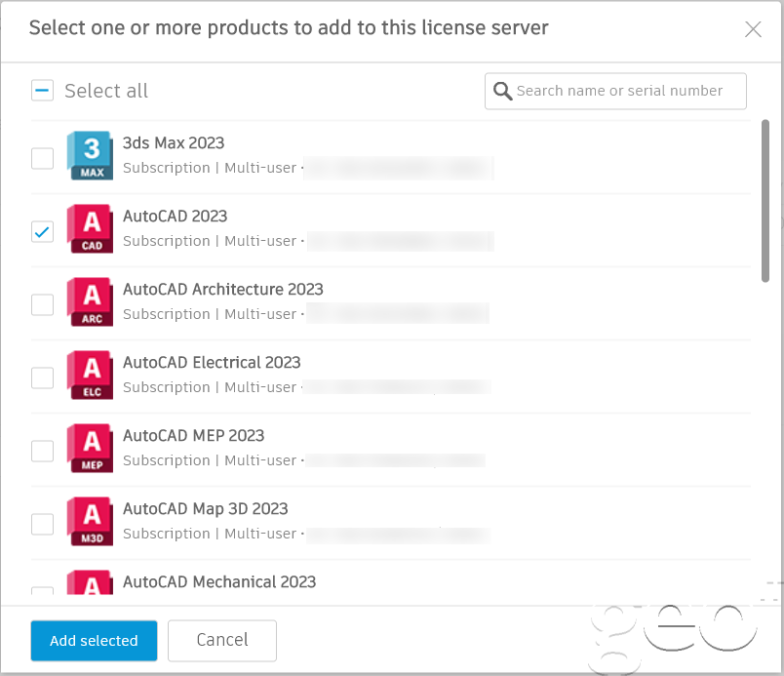Click the 'AutoCAD Electrical 2023' product name

click(212, 362)
